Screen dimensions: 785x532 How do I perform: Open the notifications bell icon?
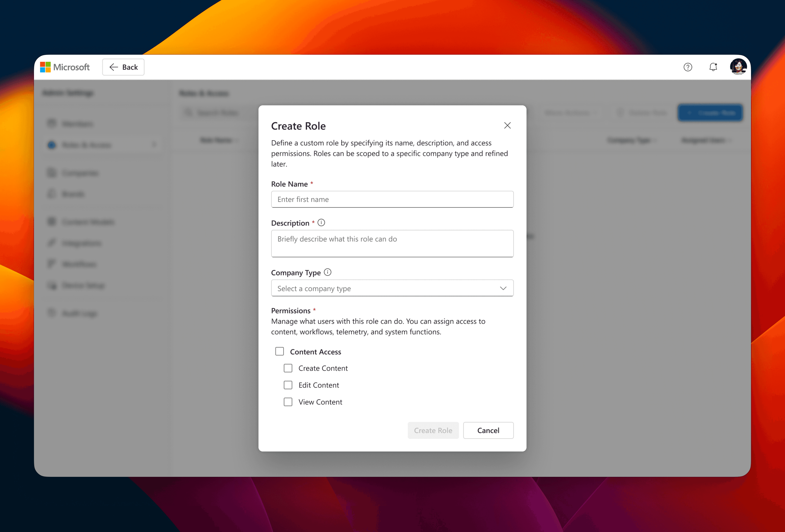[x=713, y=67]
